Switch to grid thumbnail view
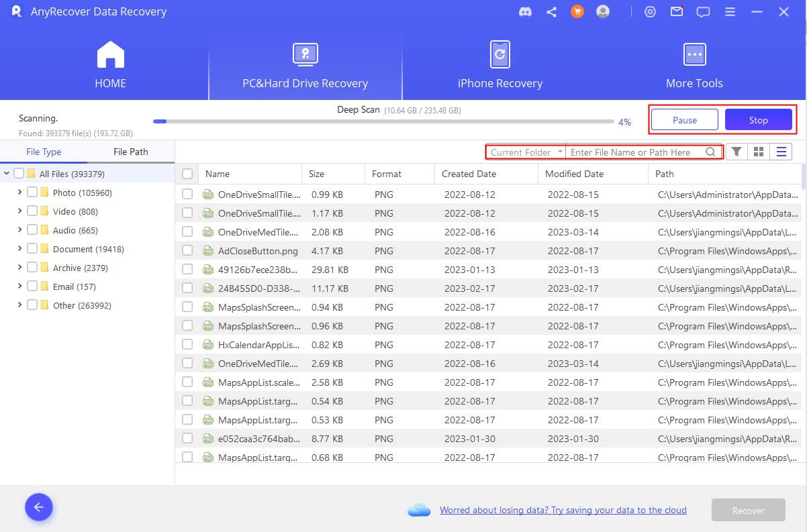The height and width of the screenshot is (532, 807). (x=759, y=152)
